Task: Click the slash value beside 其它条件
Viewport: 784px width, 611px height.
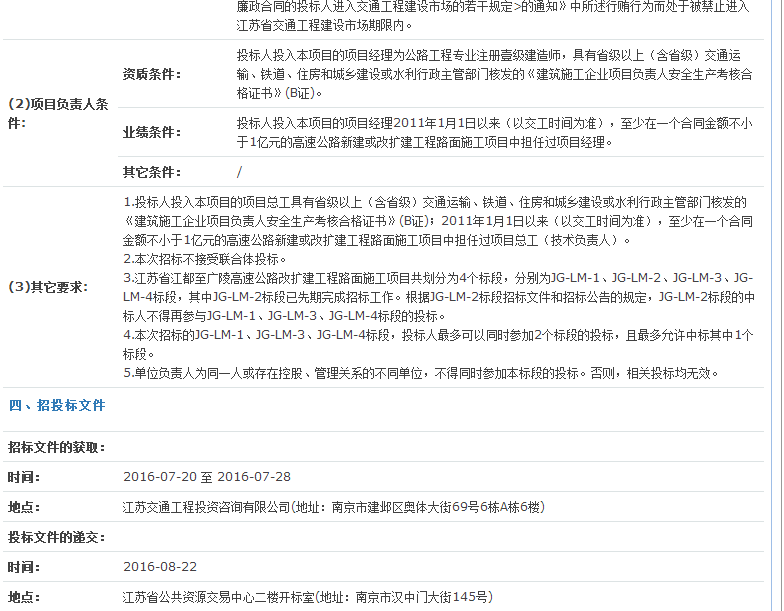Action: point(239,171)
